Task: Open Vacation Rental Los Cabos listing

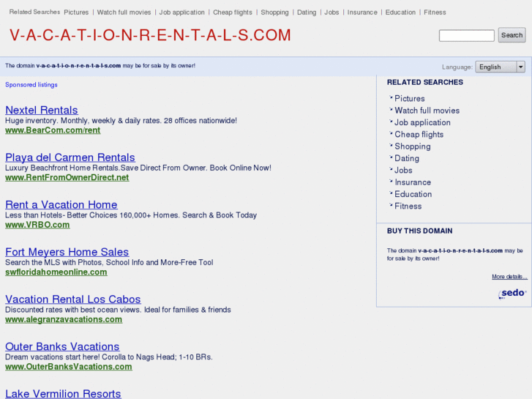Action: 73,299
